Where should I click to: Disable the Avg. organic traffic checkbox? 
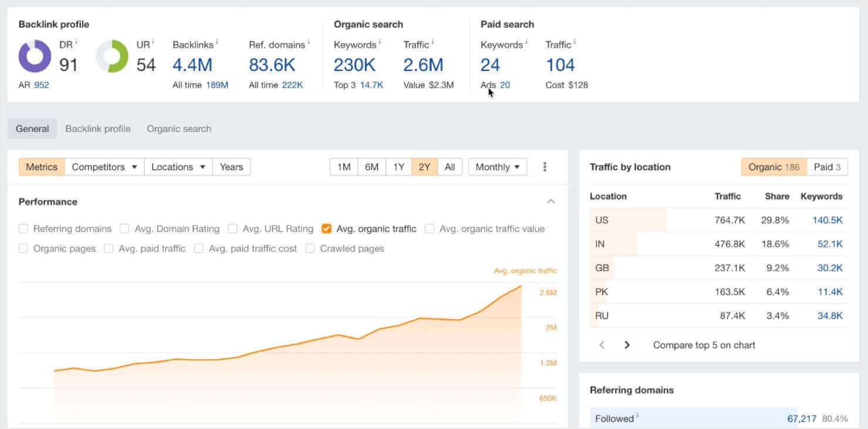(x=326, y=228)
